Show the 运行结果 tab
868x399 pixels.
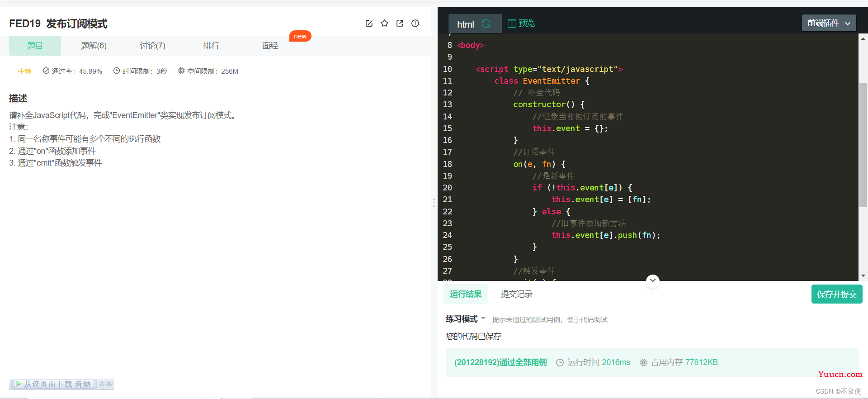(x=466, y=294)
